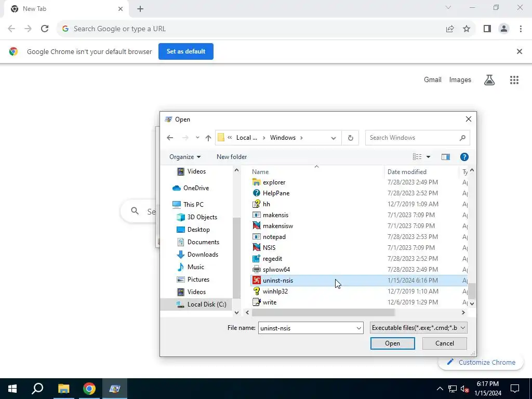Sort files by Date modified column

(x=422, y=171)
